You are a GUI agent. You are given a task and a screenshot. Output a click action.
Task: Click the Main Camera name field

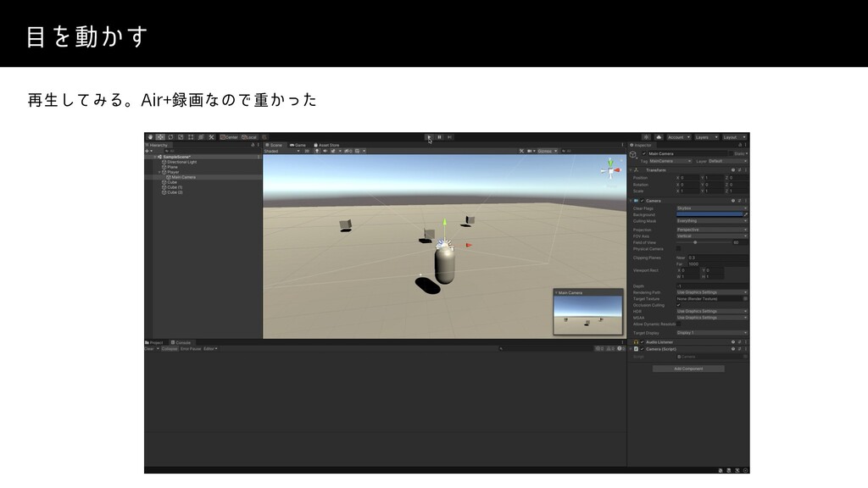(x=687, y=154)
